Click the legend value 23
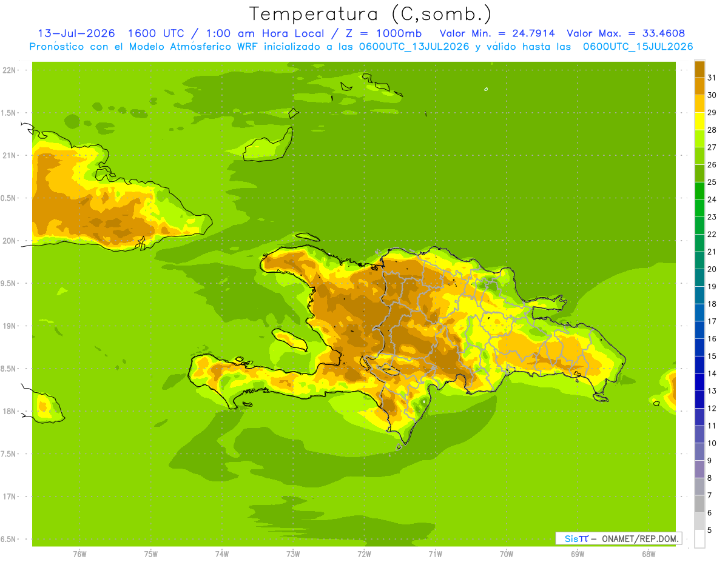The width and height of the screenshot is (728, 562). [712, 217]
